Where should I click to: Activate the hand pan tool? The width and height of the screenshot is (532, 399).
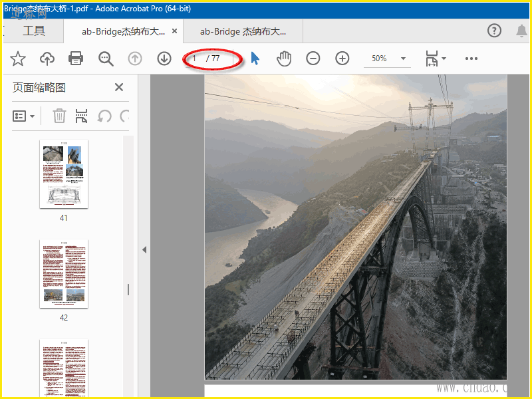(284, 59)
